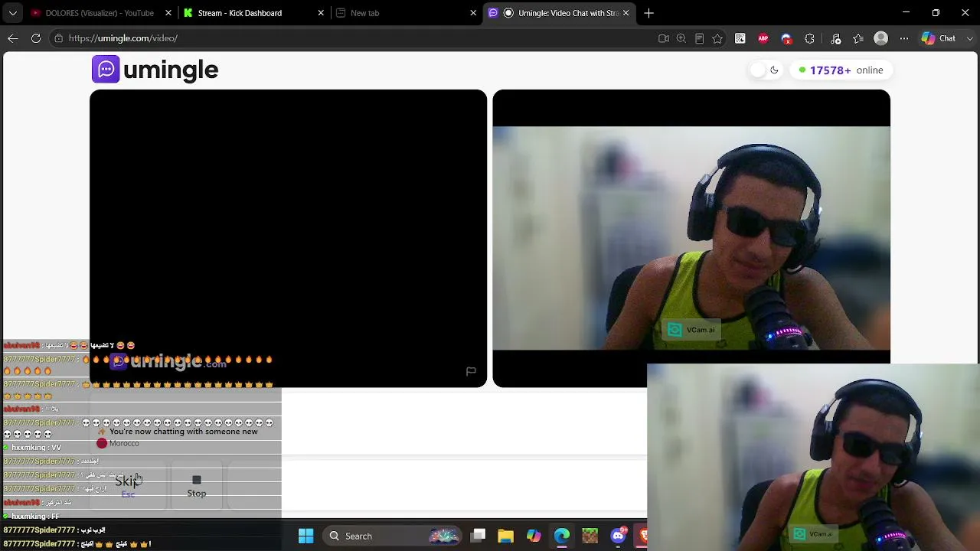Click the Stop chat button
The width and height of the screenshot is (980, 551).
point(197,486)
